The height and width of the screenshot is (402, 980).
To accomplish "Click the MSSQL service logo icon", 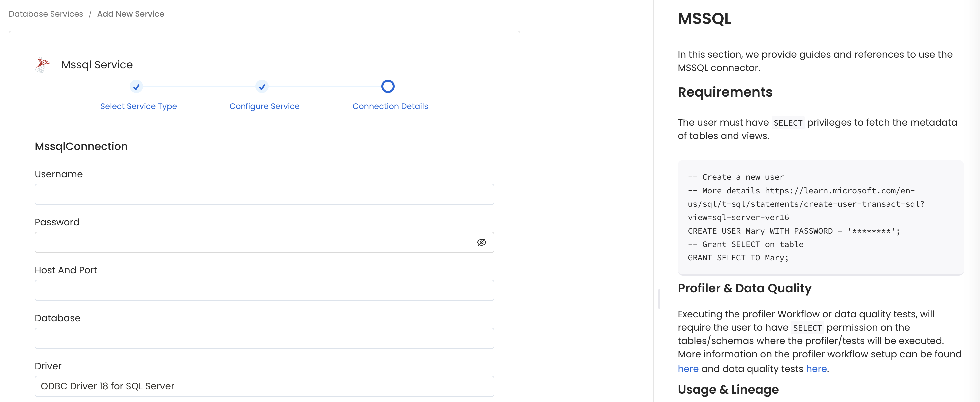I will click(42, 64).
